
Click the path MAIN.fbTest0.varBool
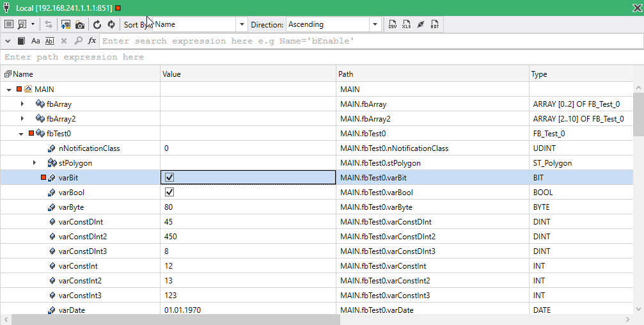click(x=377, y=193)
